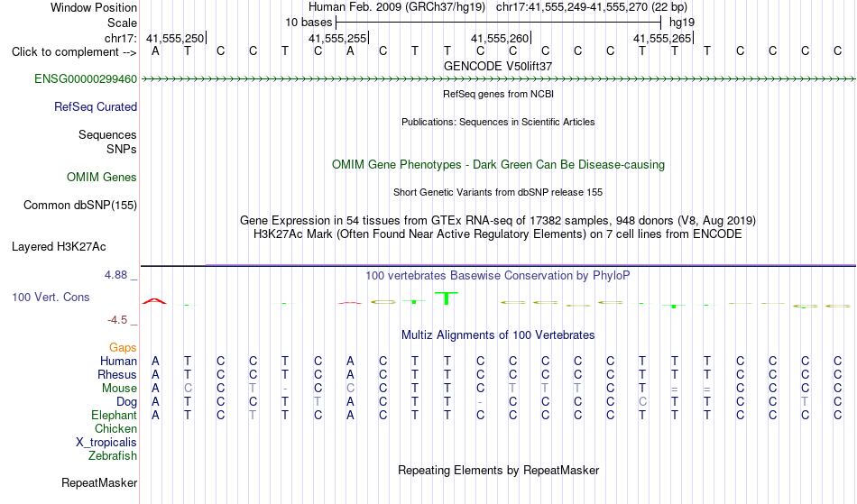The height and width of the screenshot is (504, 857).
Task: Click the 41,555,265 position marker
Action: click(663, 39)
